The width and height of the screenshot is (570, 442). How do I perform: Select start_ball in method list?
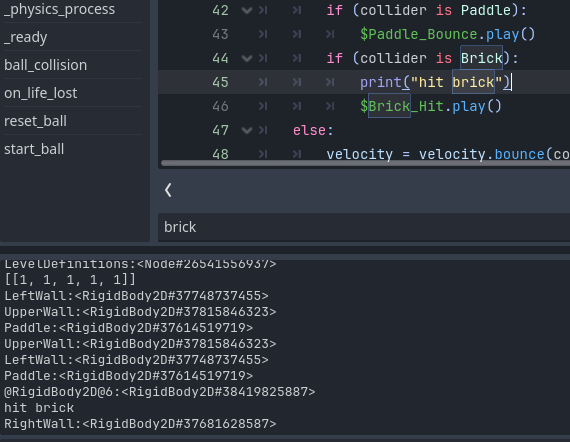34,149
